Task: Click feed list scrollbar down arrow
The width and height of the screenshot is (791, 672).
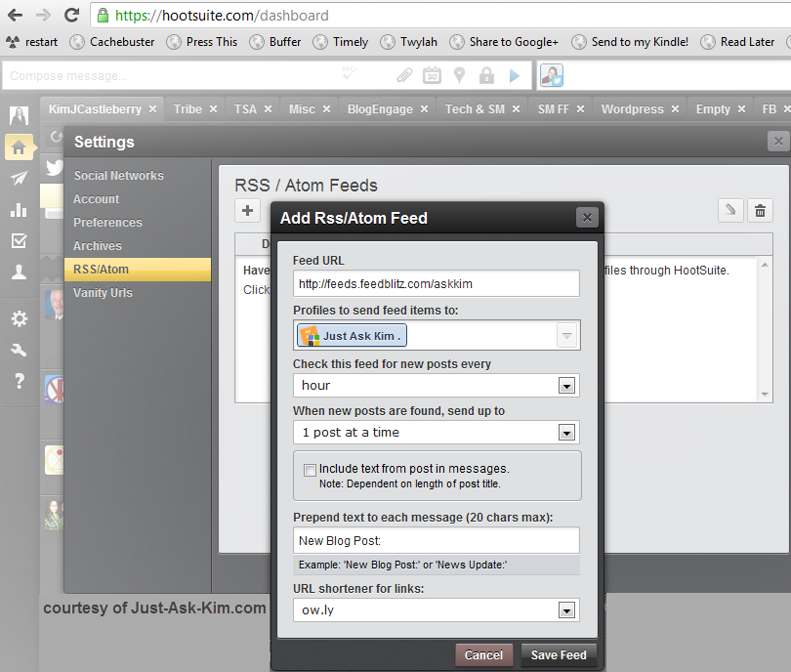Action: pos(765,394)
